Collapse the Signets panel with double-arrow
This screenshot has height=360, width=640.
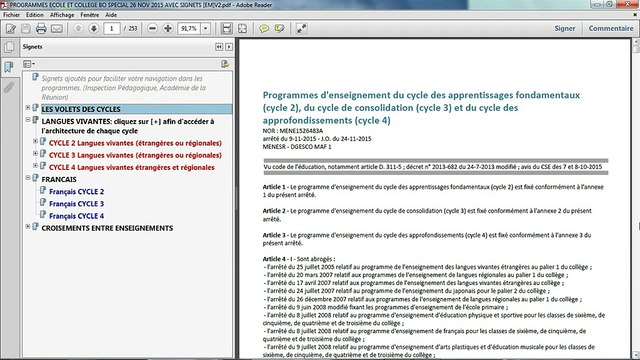point(219,47)
